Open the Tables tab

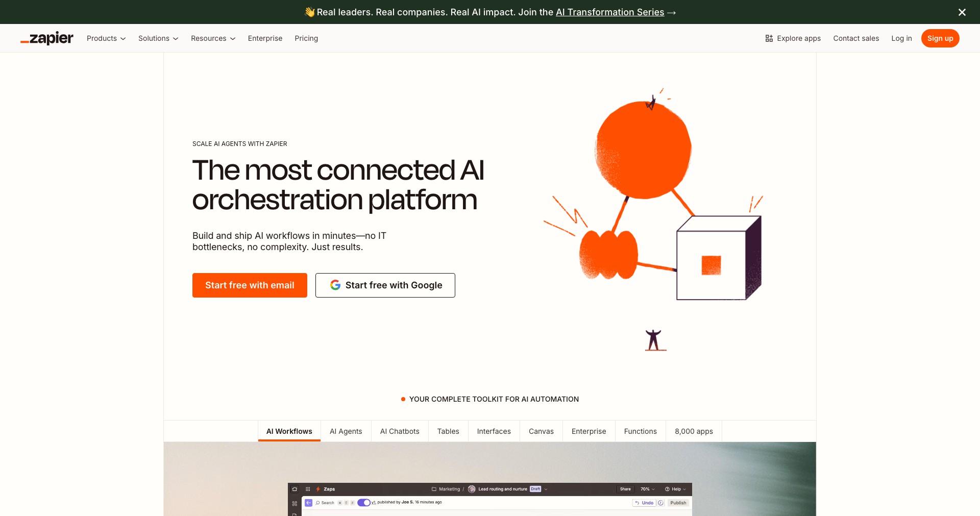(x=448, y=431)
